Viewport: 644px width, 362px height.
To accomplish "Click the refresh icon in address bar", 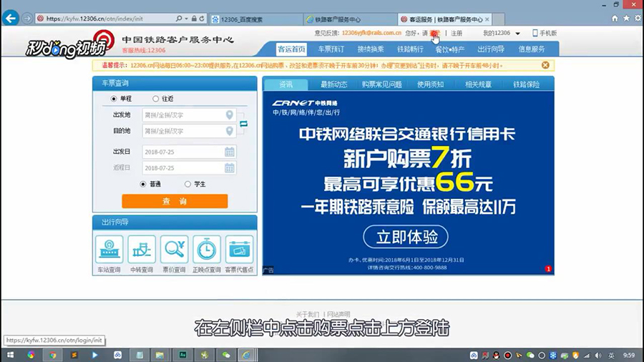I will coord(202,19).
